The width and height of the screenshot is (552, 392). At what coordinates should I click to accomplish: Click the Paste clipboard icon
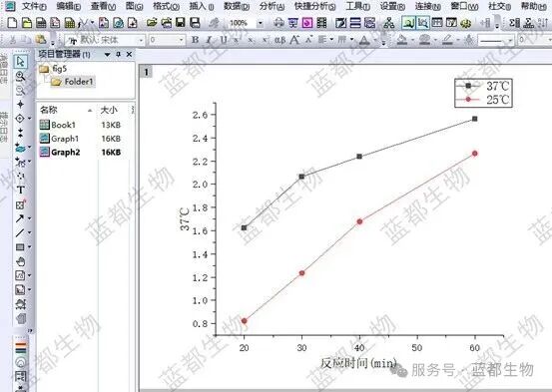[41, 40]
